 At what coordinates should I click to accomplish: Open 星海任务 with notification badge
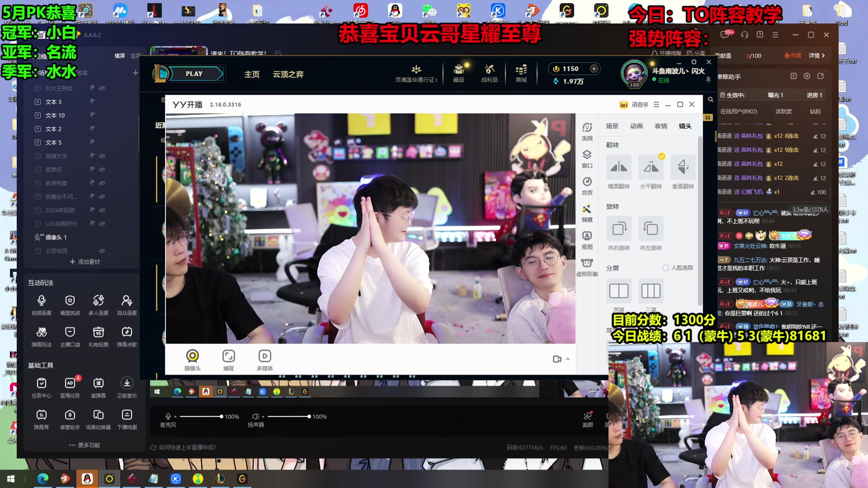click(x=70, y=388)
